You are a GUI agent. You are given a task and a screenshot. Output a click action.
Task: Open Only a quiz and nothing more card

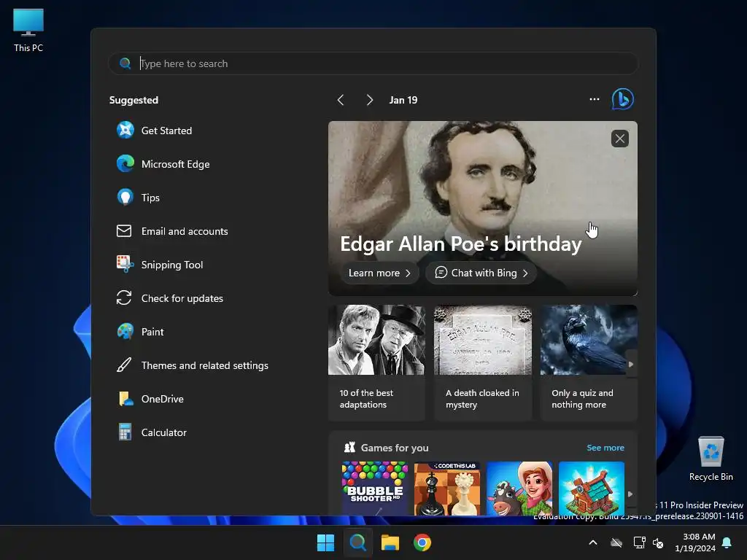point(589,363)
